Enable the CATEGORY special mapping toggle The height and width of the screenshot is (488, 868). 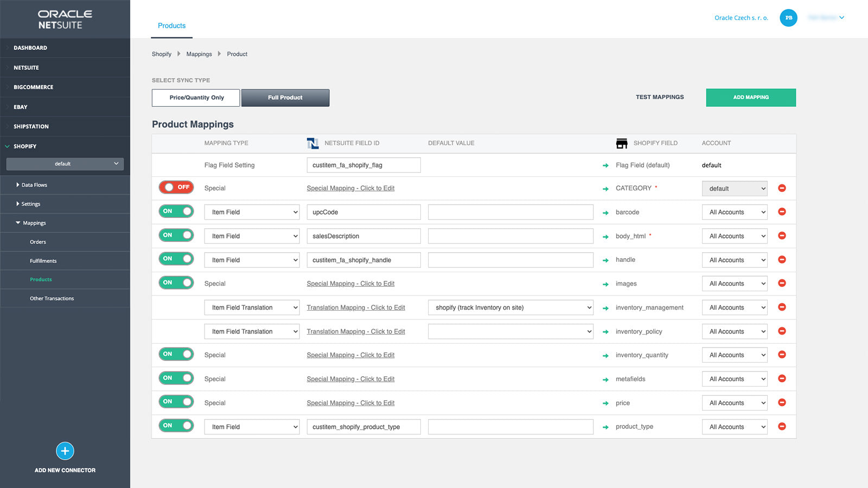(176, 187)
